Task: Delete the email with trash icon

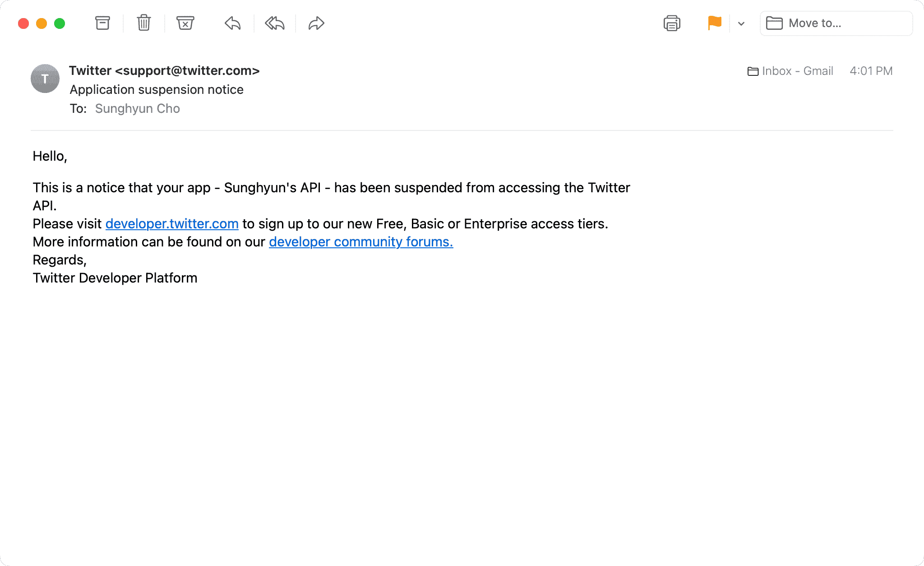Action: pos(144,23)
